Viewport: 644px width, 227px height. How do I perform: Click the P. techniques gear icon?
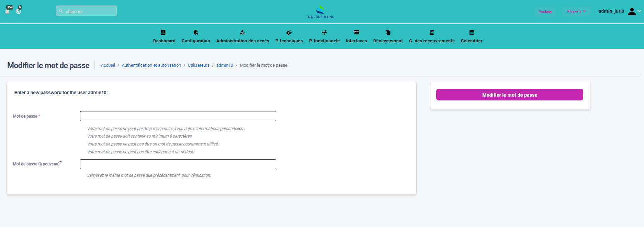coord(289,32)
